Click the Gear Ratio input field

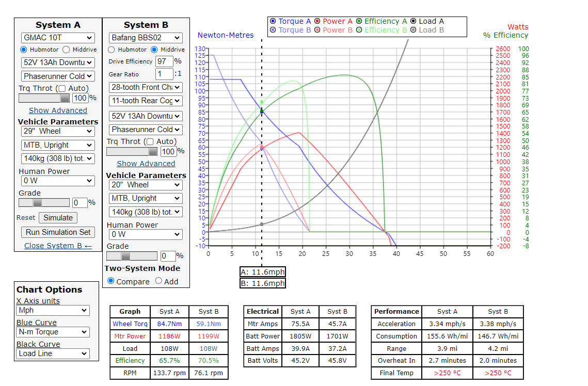pyautogui.click(x=164, y=74)
